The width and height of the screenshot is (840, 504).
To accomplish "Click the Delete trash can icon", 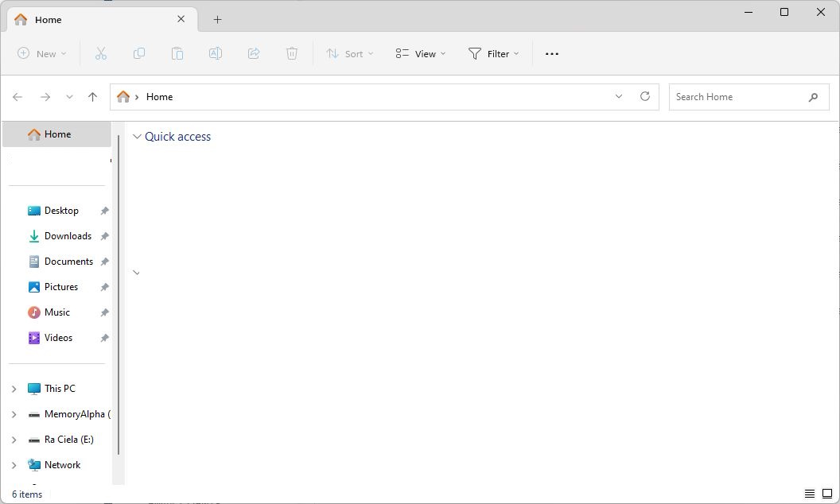I will [x=292, y=53].
